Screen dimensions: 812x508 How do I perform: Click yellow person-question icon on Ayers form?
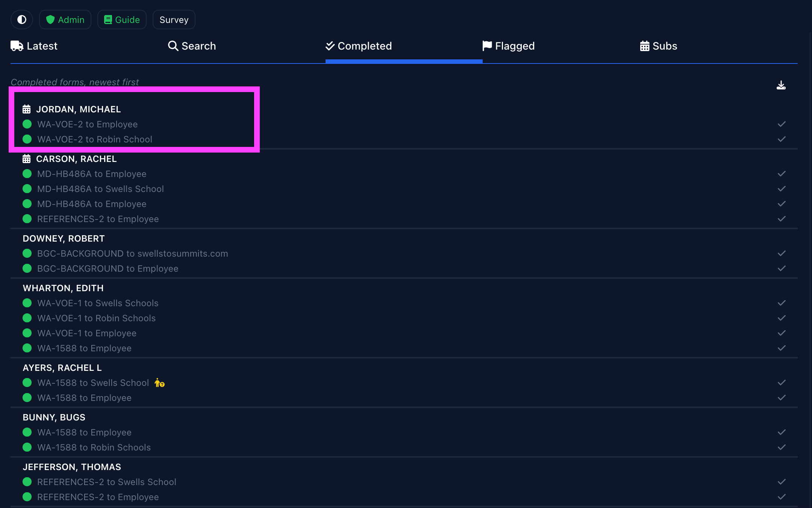point(159,383)
